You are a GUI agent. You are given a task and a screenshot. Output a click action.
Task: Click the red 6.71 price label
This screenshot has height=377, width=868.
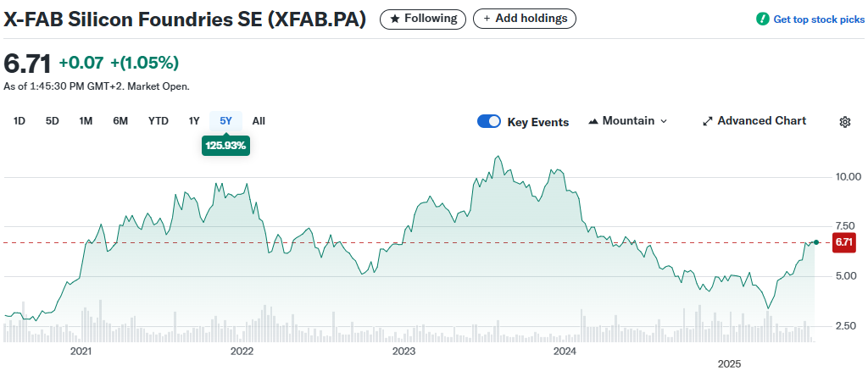843,242
